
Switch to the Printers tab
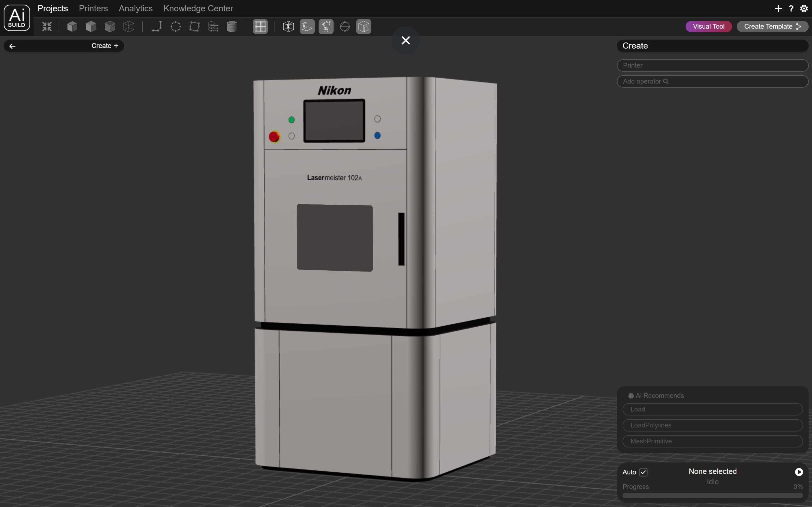[x=93, y=8]
